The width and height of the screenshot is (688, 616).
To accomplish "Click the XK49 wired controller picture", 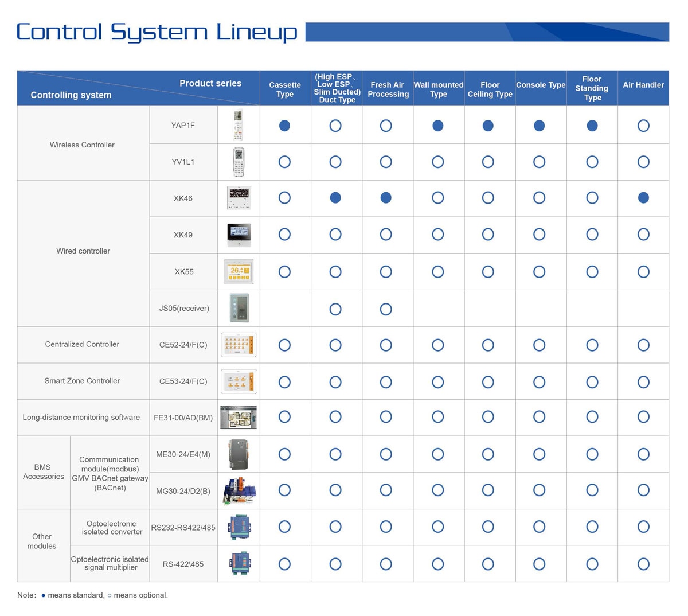I will pos(239,235).
